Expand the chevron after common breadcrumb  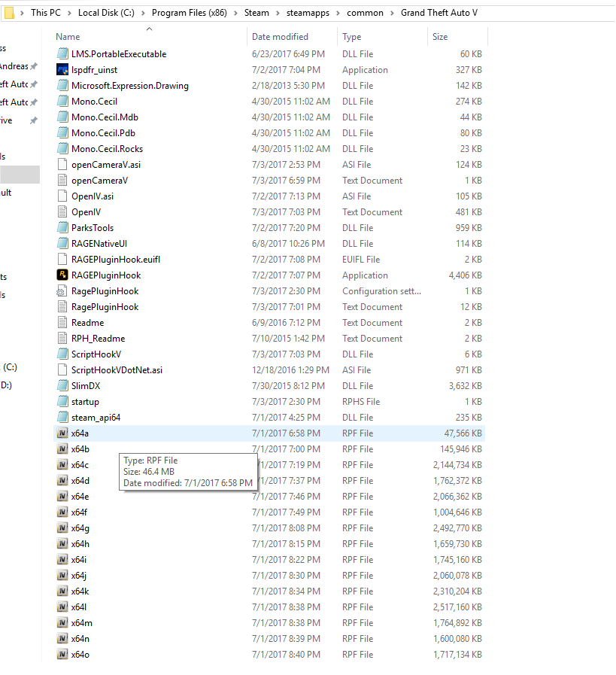tap(392, 14)
